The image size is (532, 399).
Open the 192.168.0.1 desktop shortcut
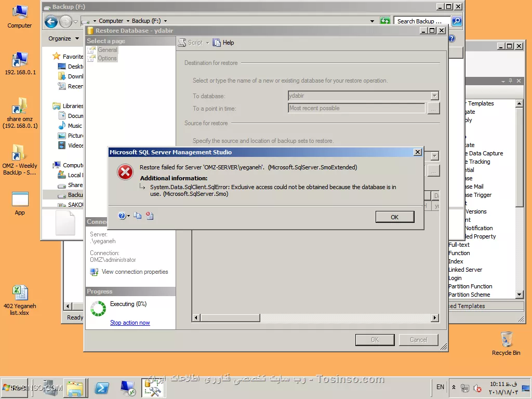pyautogui.click(x=20, y=63)
